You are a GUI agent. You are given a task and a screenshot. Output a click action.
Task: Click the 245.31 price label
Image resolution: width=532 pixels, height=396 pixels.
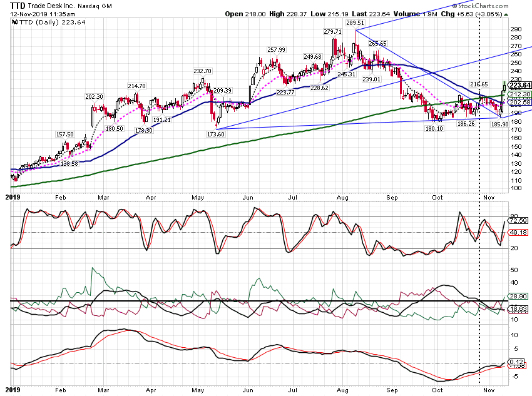pyautogui.click(x=346, y=74)
